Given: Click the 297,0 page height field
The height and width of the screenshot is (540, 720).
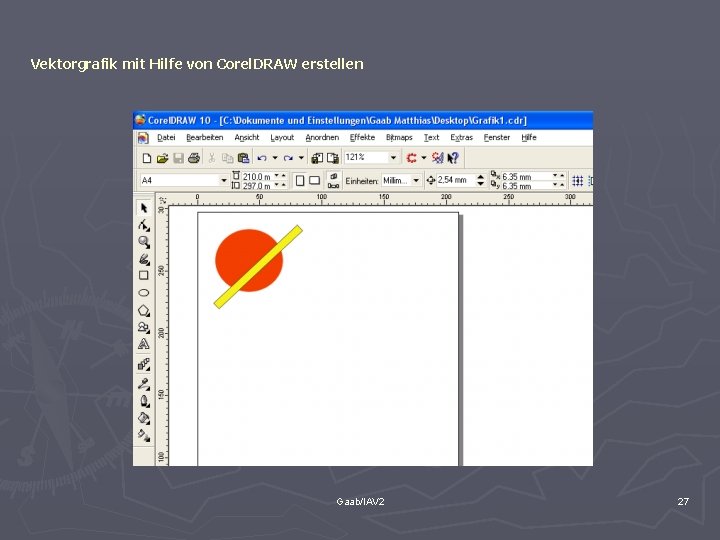Looking at the screenshot, I should pos(257,186).
